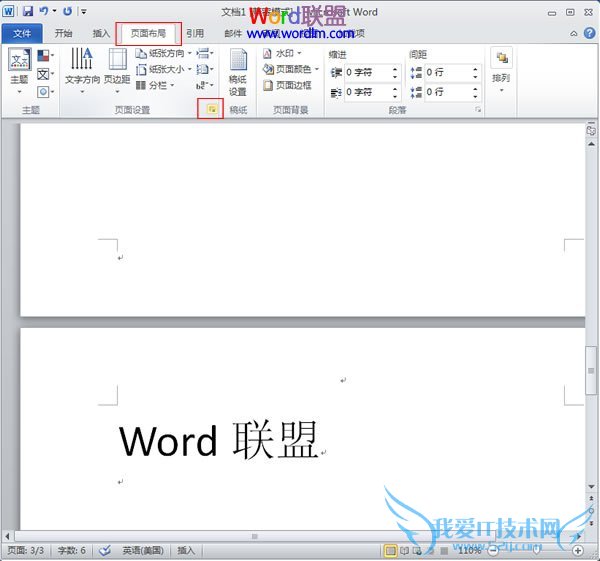Click the word count 字数: 6
Viewport: 600px width, 561px height.
pyautogui.click(x=72, y=551)
